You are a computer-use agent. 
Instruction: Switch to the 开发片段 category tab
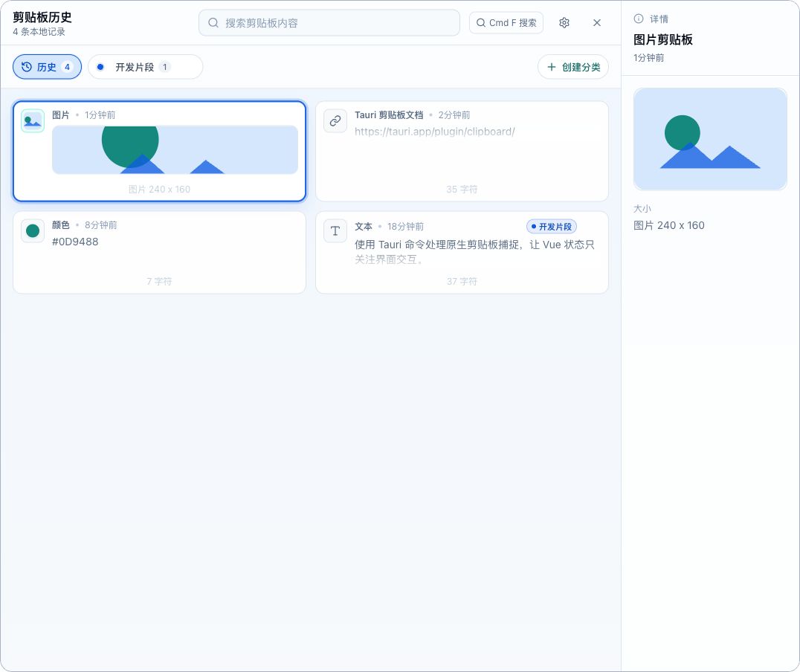pyautogui.click(x=146, y=67)
